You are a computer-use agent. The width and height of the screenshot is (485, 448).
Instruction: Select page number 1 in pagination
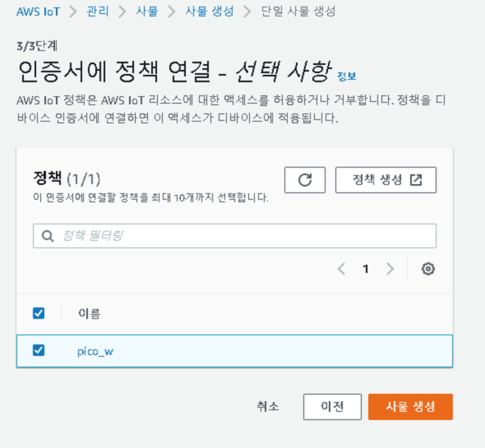(x=366, y=268)
